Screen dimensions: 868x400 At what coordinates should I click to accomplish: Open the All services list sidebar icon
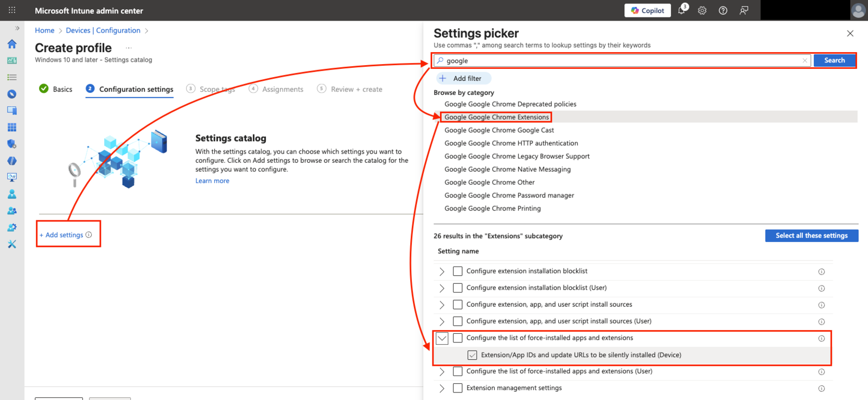[12, 77]
